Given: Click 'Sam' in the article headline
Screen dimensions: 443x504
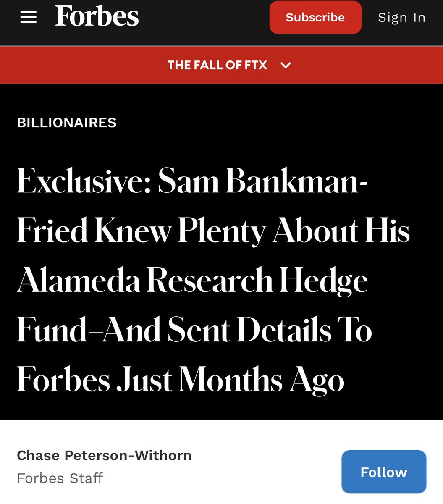Looking at the screenshot, I should pos(188,181).
